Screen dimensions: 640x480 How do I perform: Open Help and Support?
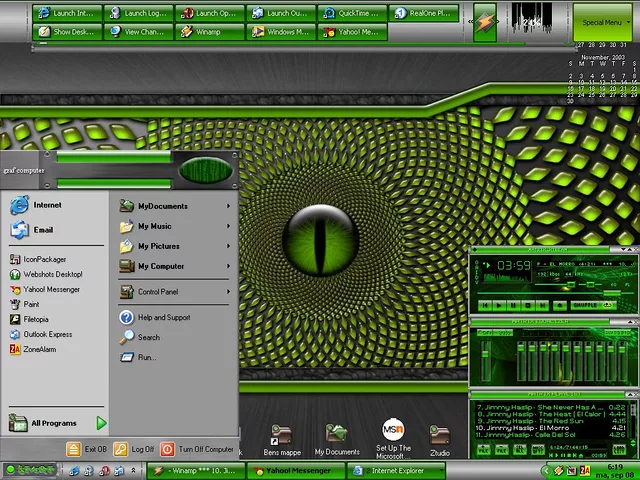coord(163,317)
